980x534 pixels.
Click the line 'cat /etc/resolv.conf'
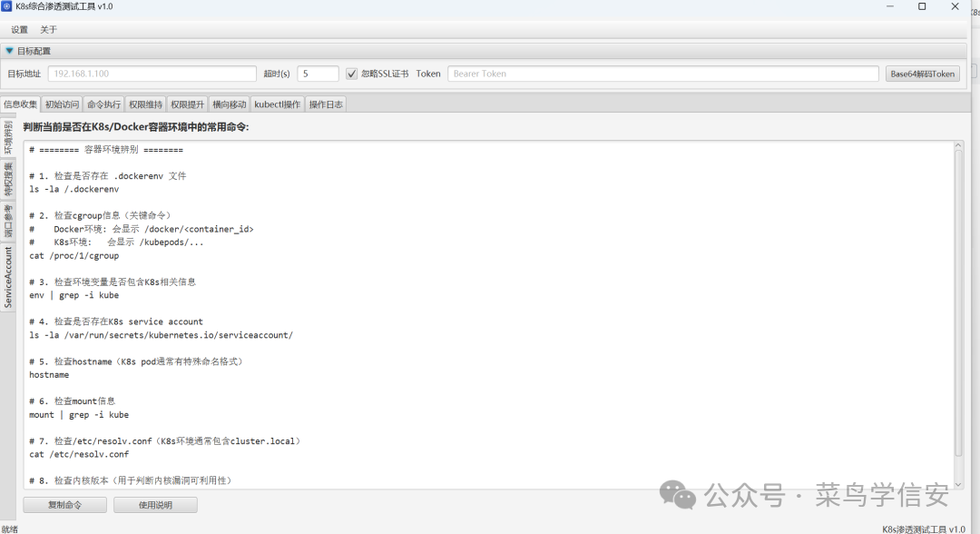coord(79,454)
